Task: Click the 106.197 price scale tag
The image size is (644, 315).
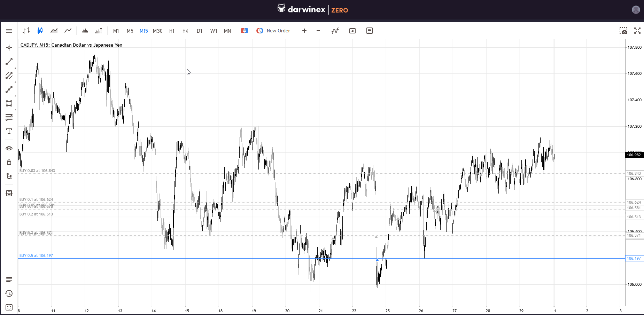Action: 634,258
